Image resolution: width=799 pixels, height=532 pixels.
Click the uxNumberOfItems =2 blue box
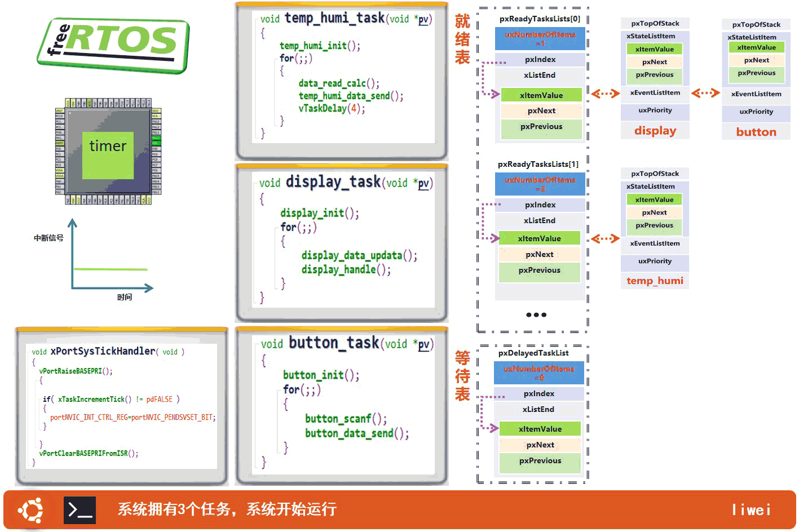coord(540,184)
